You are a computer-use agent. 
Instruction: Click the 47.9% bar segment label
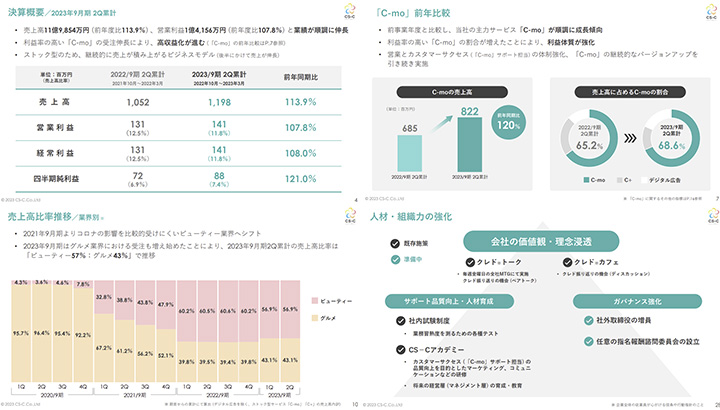point(166,304)
